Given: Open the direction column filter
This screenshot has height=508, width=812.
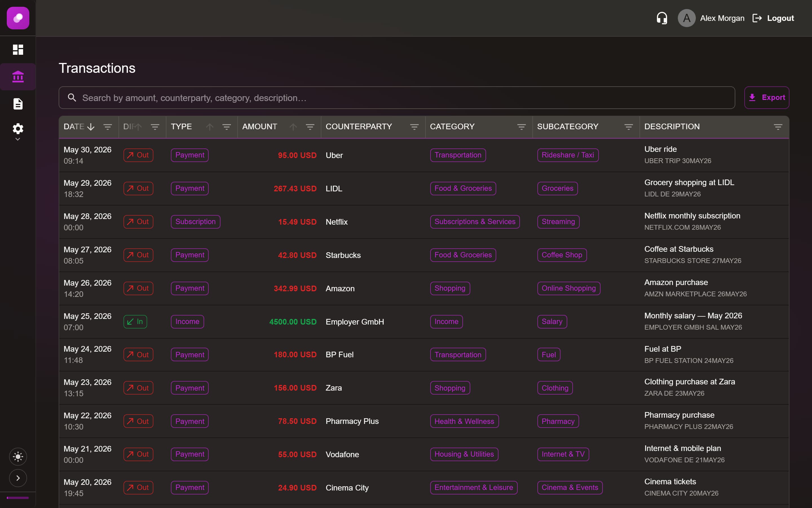Looking at the screenshot, I should (155, 127).
